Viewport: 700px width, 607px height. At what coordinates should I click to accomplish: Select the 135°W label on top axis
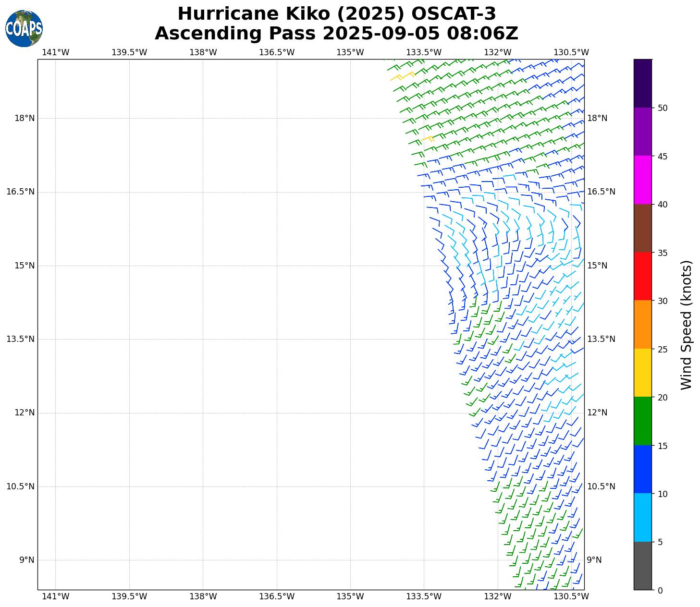[x=350, y=52]
